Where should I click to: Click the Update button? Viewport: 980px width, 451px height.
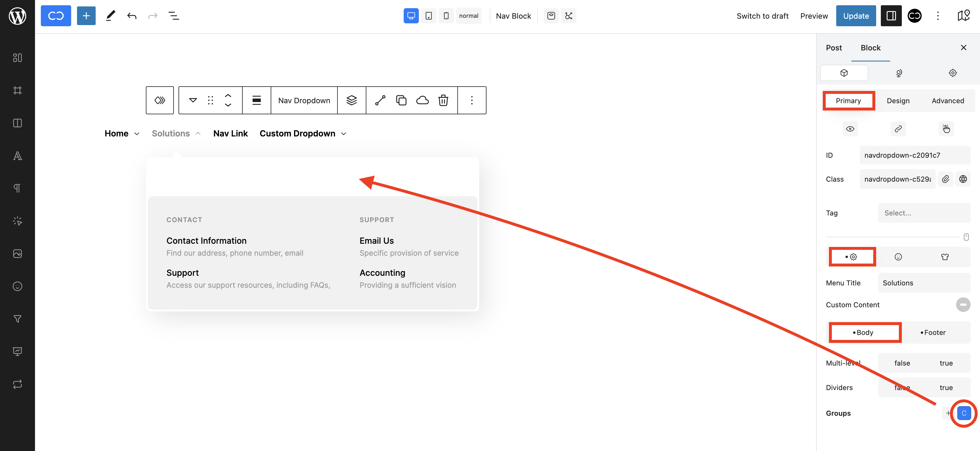point(855,16)
